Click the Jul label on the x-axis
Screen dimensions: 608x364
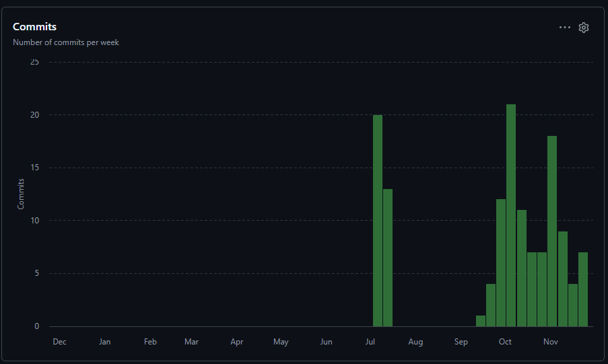click(370, 342)
